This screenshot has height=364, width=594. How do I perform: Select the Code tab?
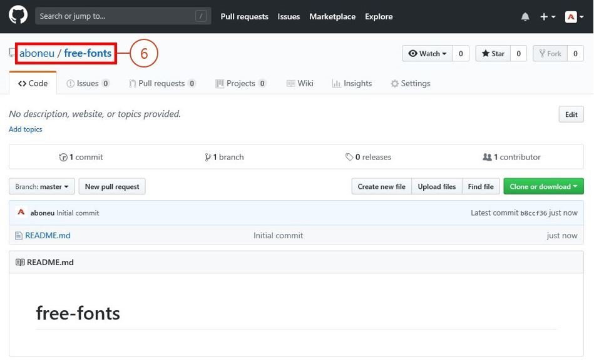33,83
